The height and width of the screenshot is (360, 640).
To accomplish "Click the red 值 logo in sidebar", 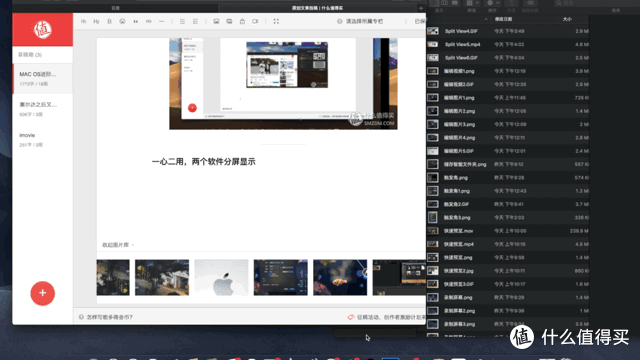I will (42, 29).
